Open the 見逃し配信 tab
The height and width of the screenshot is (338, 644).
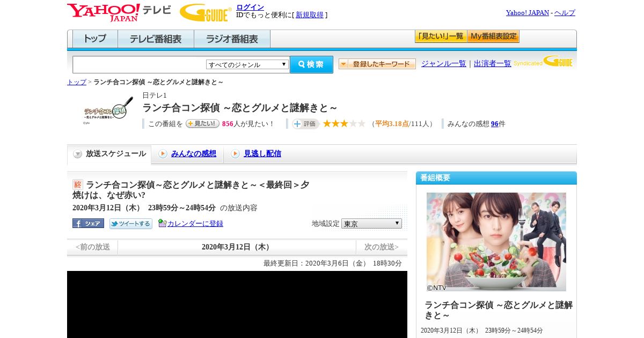(x=256, y=154)
